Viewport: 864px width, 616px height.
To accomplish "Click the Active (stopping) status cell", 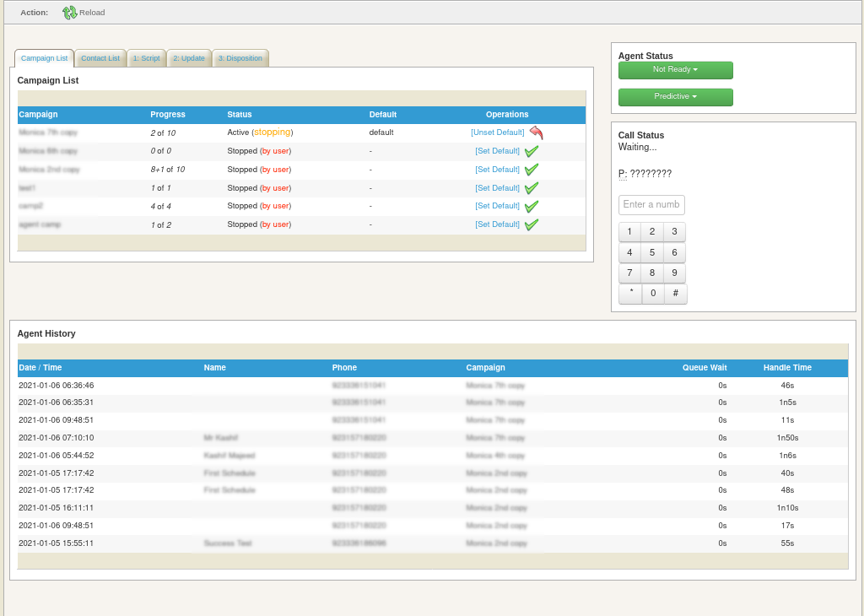I will [x=260, y=132].
